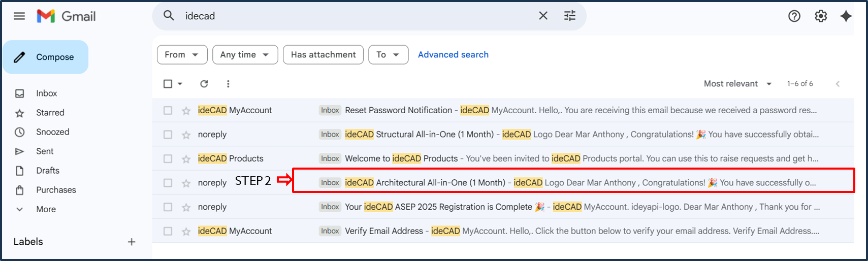
Task: Star the Verify Email Address email
Action: (186, 232)
